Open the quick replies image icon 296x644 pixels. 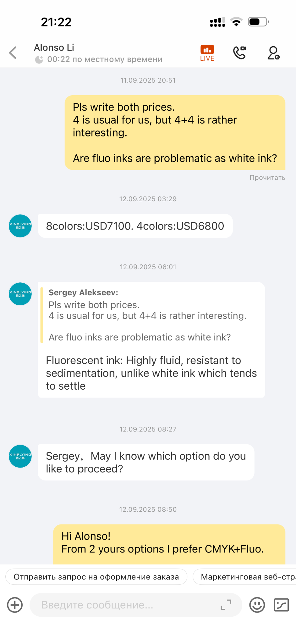pyautogui.click(x=281, y=605)
